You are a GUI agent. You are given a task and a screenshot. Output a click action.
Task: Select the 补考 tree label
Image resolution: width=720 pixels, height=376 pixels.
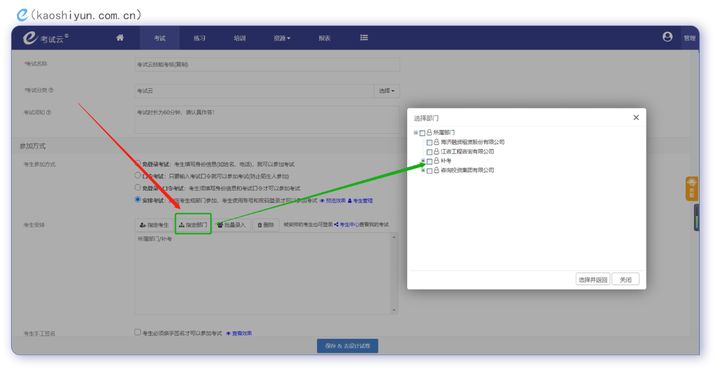click(446, 161)
